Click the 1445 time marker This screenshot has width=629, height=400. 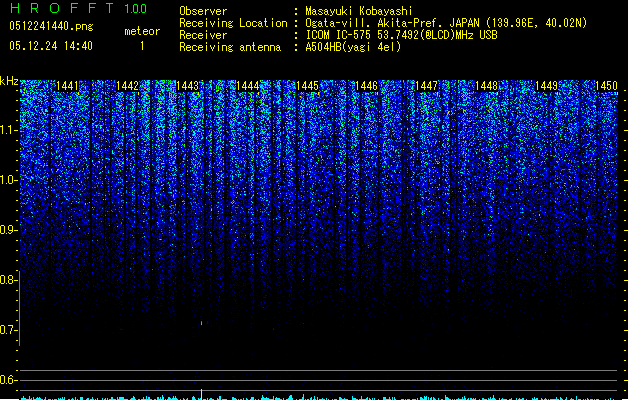tap(307, 86)
